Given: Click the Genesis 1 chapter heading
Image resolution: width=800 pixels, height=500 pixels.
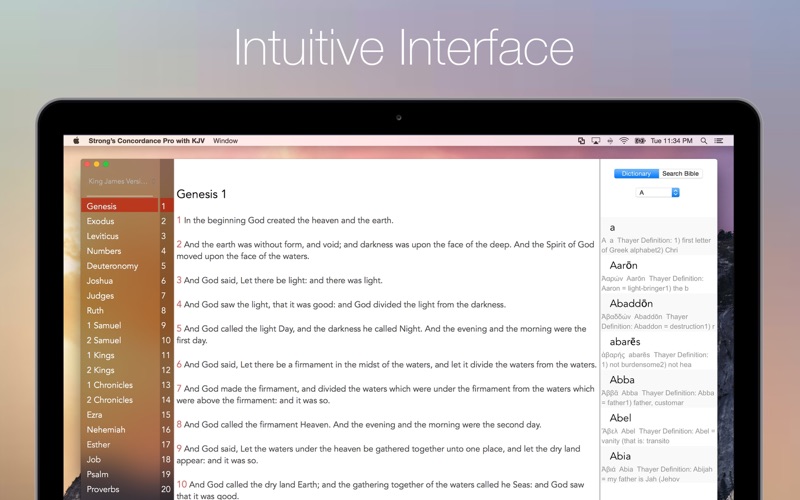Looking at the screenshot, I should (202, 194).
